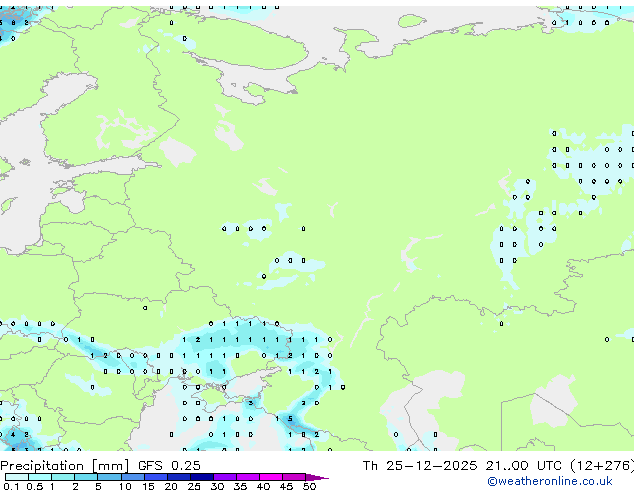Click the legend swatch between 0.5 and 1
Image resolution: width=634 pixels, height=490 pixels.
[x=40, y=477]
